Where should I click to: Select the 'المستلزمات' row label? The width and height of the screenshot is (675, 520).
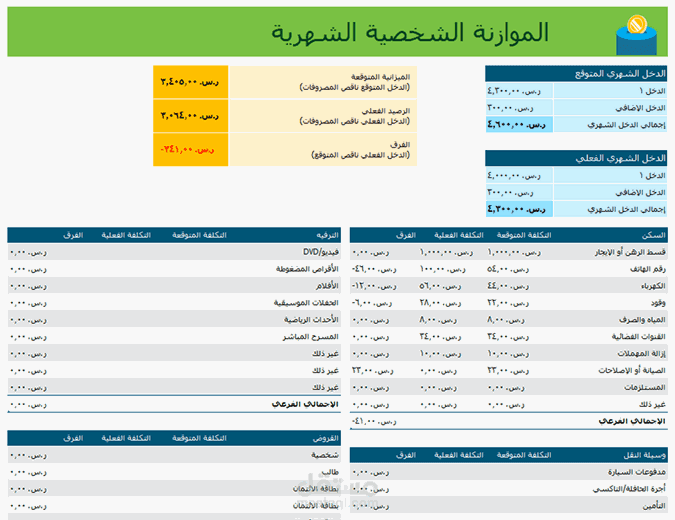coord(645,387)
